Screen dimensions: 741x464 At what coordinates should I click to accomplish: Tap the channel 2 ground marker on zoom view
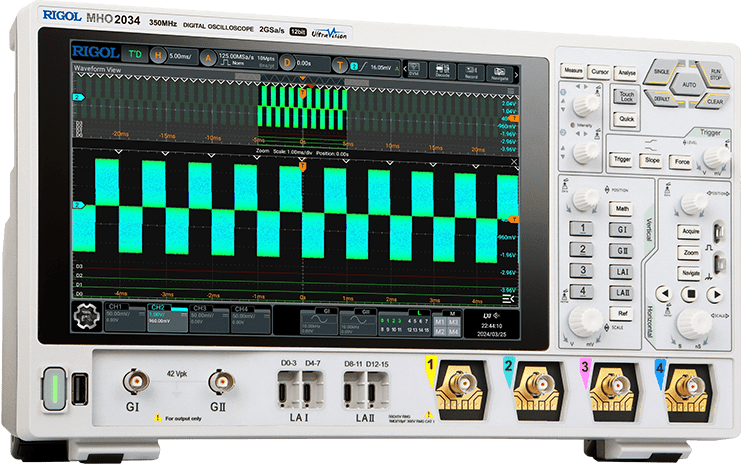coord(78,205)
